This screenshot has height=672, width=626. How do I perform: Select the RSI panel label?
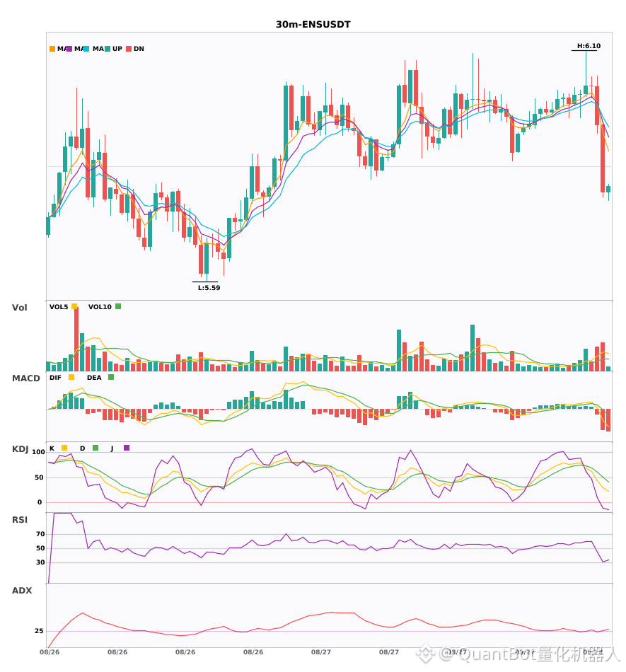point(20,520)
